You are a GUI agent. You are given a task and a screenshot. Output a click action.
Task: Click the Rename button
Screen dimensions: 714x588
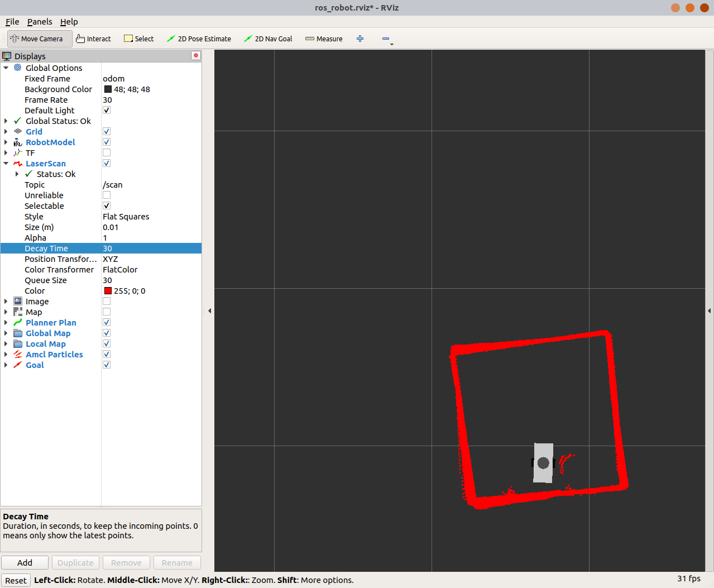[177, 562]
